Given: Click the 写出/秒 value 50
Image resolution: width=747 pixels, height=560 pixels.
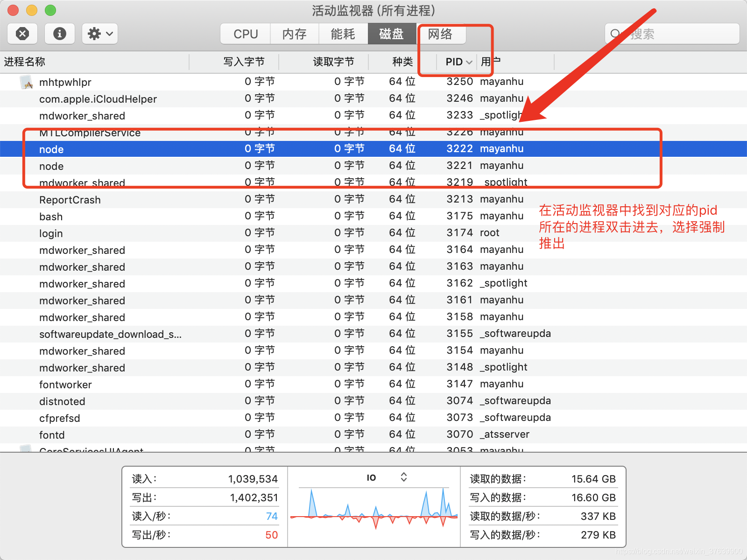Looking at the screenshot, I should pyautogui.click(x=272, y=535).
